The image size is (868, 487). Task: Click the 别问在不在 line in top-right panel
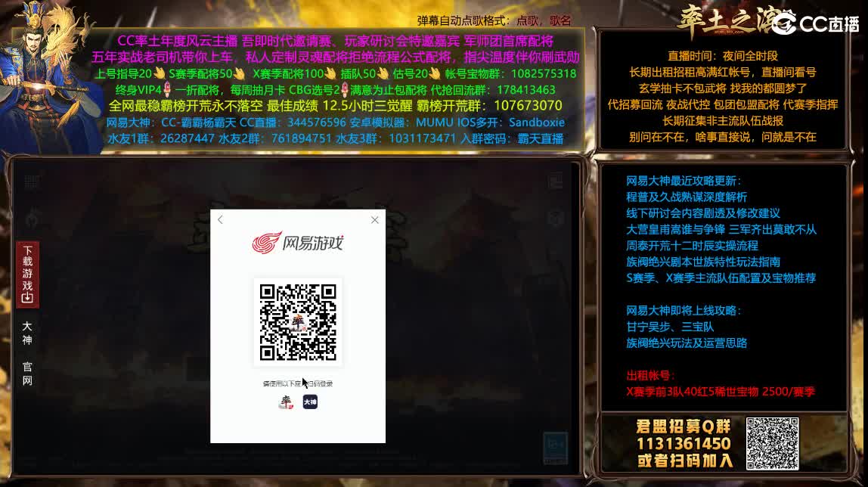point(722,137)
